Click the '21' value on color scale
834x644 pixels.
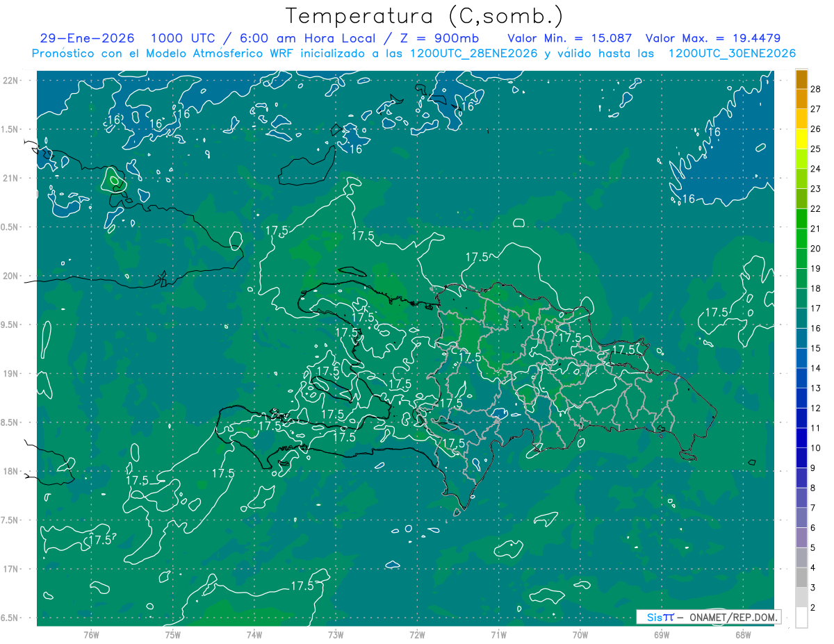coord(816,228)
